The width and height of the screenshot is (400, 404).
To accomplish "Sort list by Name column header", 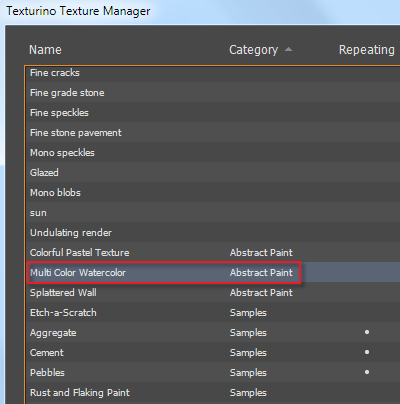I will tap(45, 50).
